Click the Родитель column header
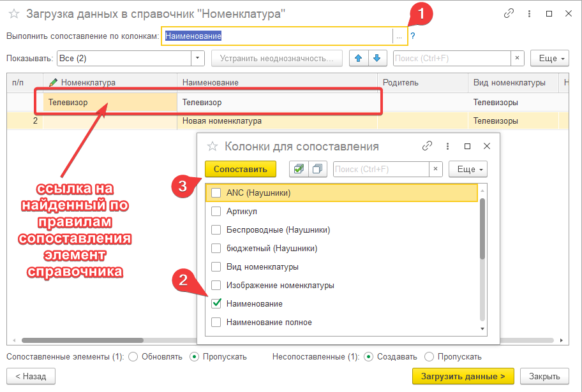 pos(399,82)
